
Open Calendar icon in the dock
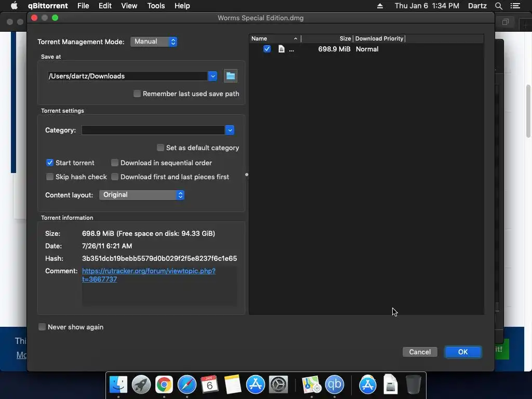click(209, 385)
